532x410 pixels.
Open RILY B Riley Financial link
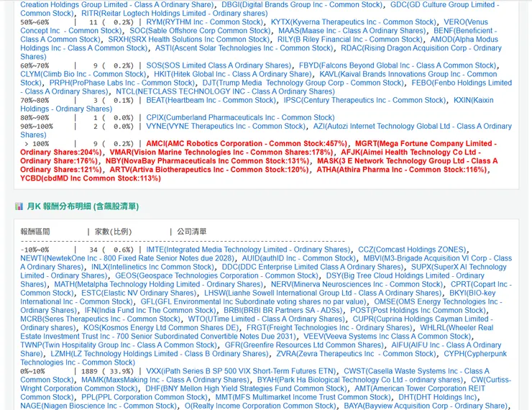[350, 40]
